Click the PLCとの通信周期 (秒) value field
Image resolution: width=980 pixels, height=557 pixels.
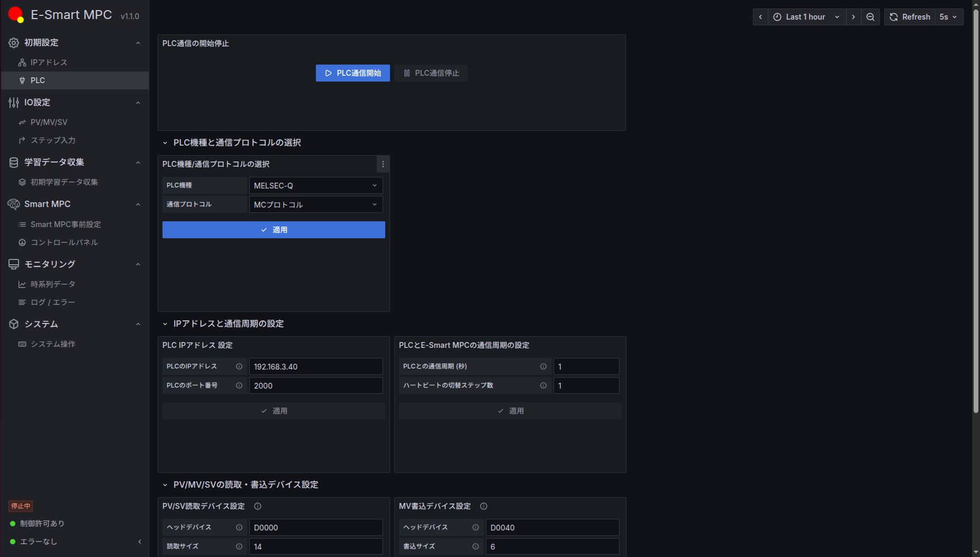pyautogui.click(x=586, y=366)
